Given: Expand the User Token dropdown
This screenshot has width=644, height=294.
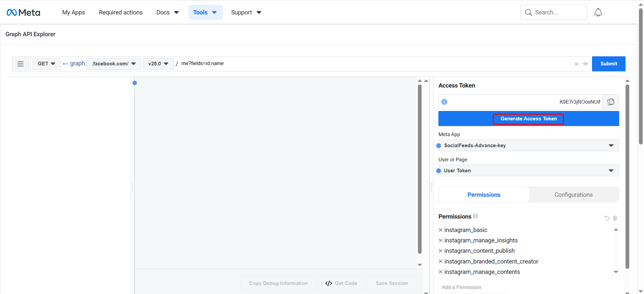Looking at the screenshot, I should point(528,171).
